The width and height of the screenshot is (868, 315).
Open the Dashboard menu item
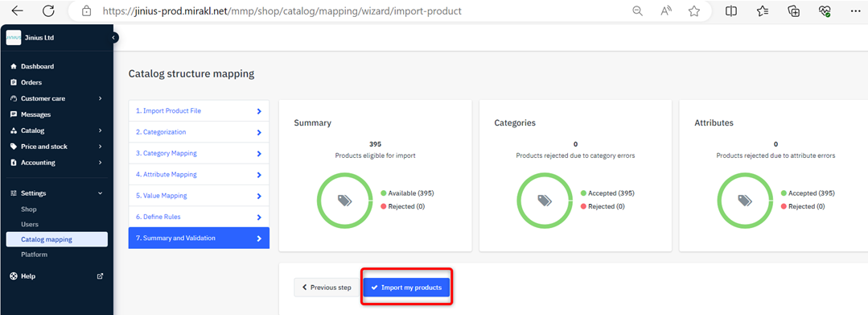coord(37,66)
